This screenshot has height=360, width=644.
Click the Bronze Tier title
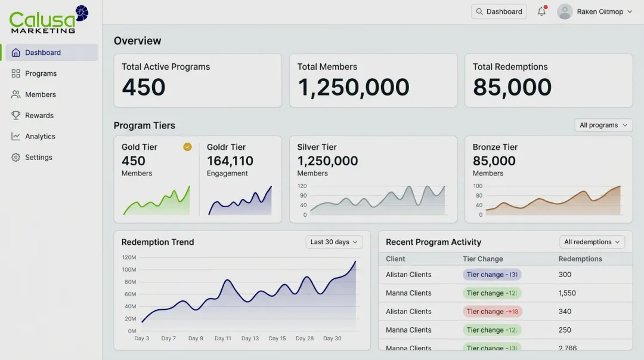pos(495,147)
